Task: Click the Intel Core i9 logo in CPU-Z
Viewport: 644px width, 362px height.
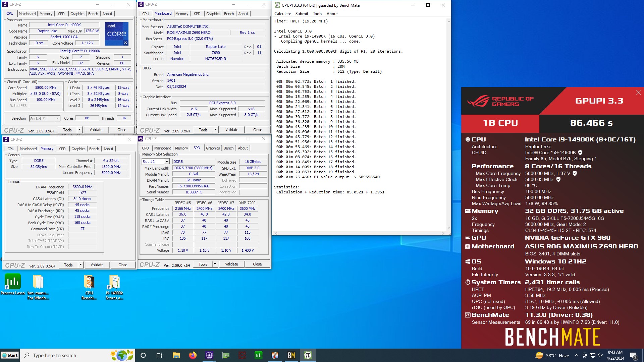Action: click(x=117, y=34)
